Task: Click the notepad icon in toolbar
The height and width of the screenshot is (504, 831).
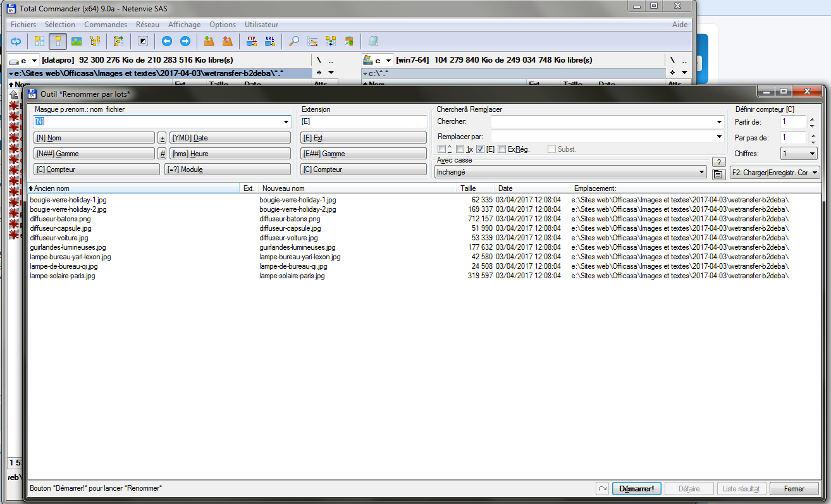Action: point(373,42)
